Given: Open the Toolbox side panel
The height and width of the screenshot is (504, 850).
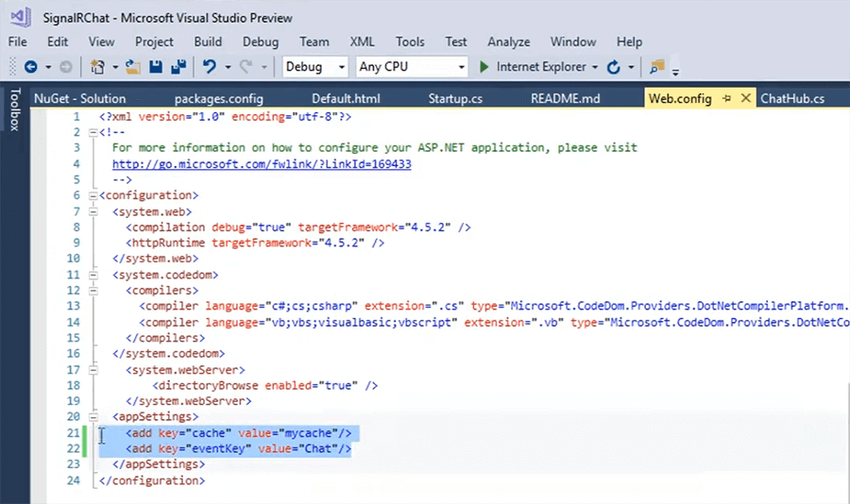Looking at the screenshot, I should click(14, 109).
